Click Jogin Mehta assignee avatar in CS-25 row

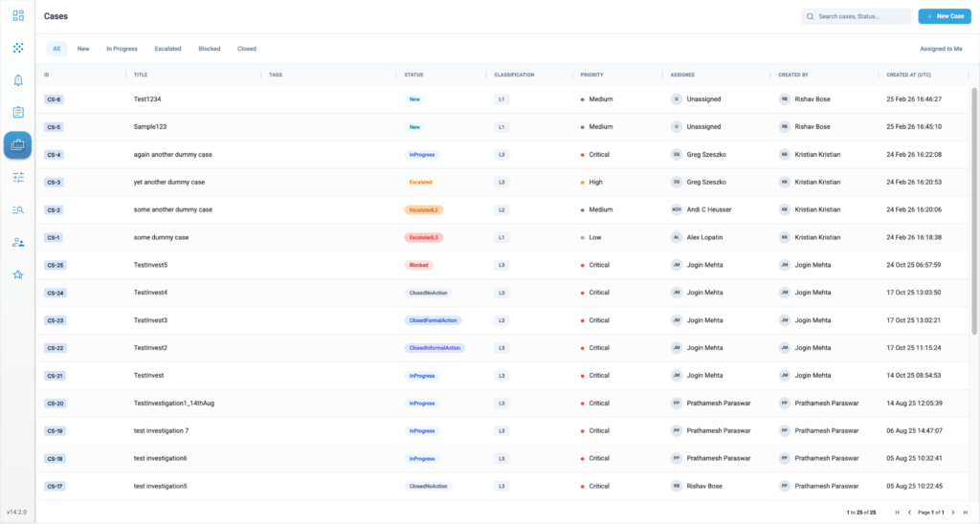point(677,265)
